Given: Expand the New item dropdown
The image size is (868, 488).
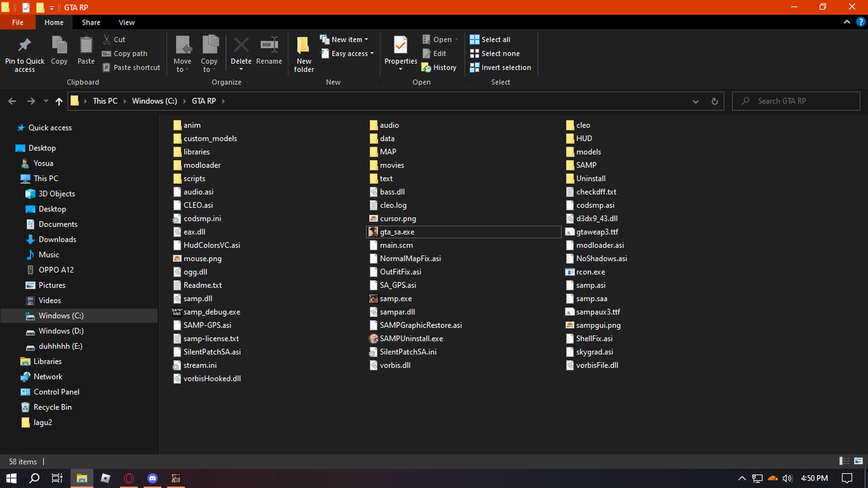Looking at the screenshot, I should point(344,39).
